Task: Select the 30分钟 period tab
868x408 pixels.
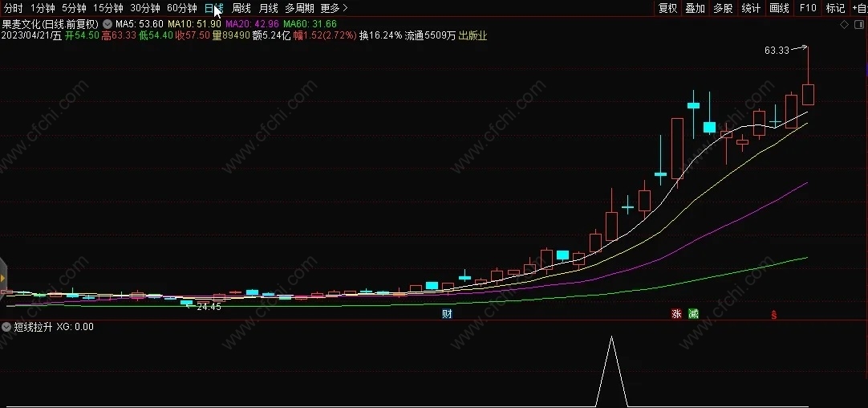Action: pyautogui.click(x=144, y=8)
